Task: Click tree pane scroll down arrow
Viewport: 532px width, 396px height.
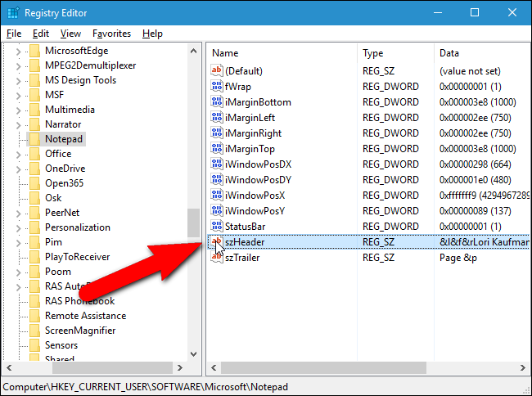Action: coord(194,354)
